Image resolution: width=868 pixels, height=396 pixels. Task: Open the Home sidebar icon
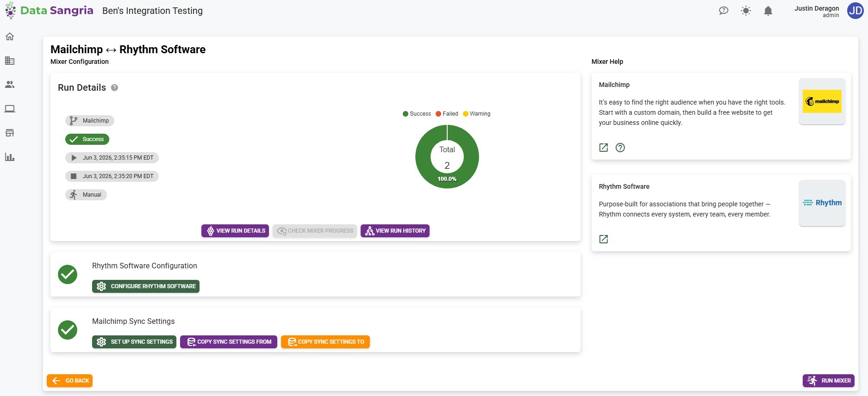(x=10, y=37)
